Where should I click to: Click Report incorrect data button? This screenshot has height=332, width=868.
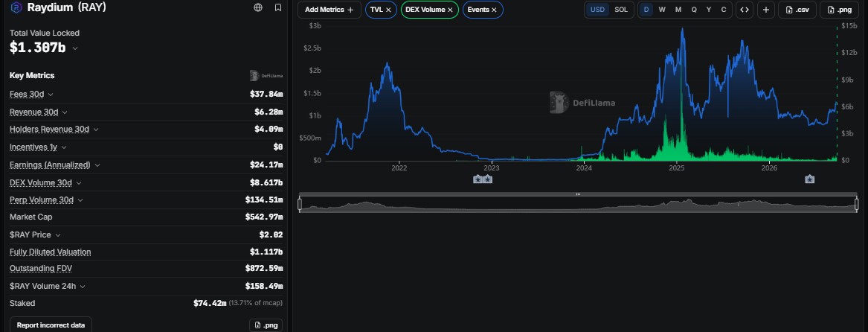pos(51,325)
